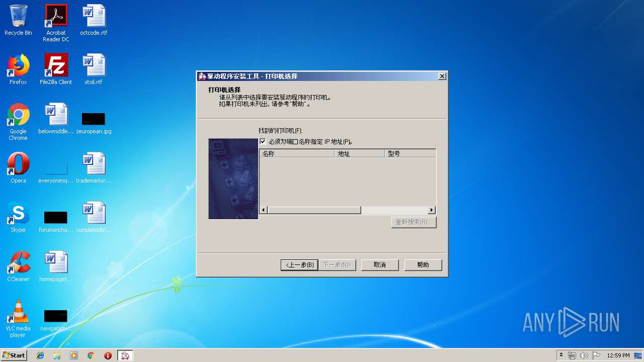Image resolution: width=644 pixels, height=362 pixels.
Task: Open the Opera desktop shortcut
Action: pyautogui.click(x=18, y=168)
